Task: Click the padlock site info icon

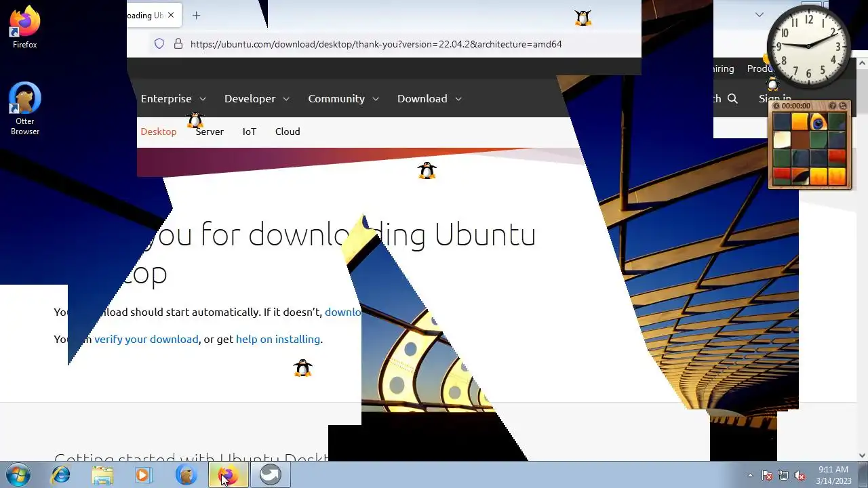Action: [178, 44]
